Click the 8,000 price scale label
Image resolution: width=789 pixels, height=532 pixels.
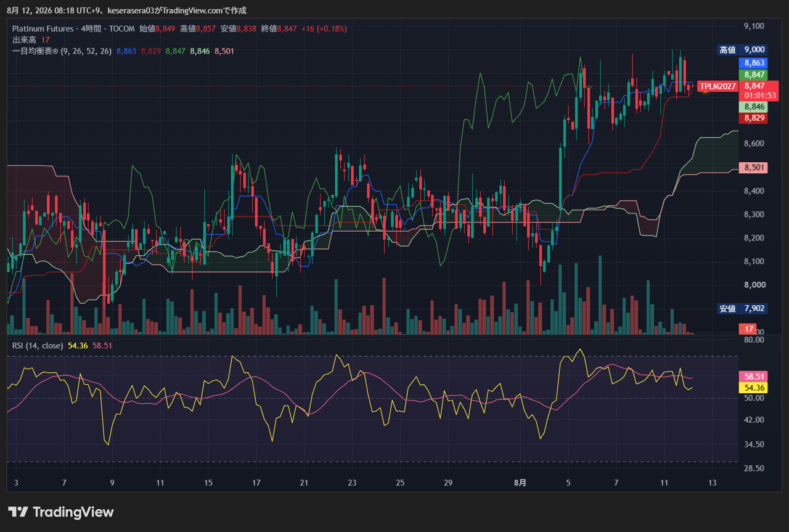(x=754, y=285)
